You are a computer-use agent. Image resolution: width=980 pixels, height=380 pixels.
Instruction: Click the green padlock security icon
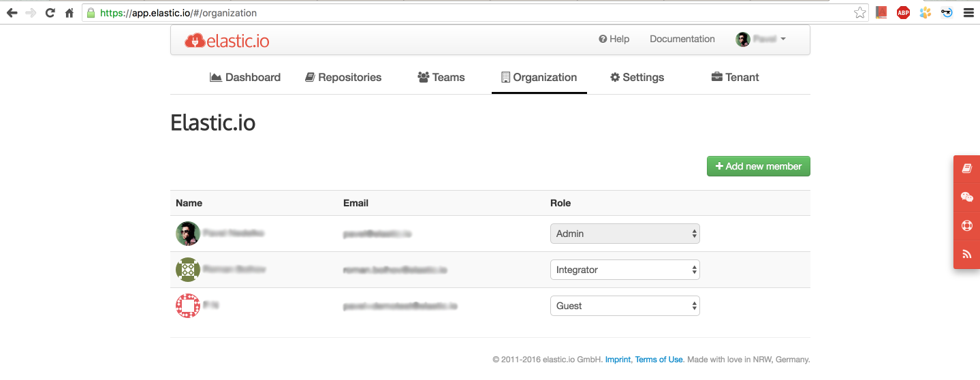tap(91, 12)
